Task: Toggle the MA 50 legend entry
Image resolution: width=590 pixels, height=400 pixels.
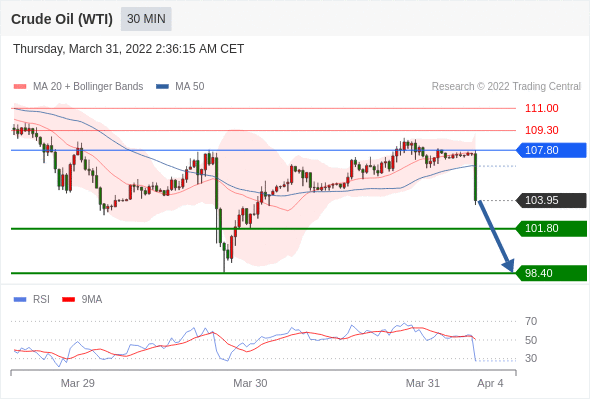Action: pos(180,87)
